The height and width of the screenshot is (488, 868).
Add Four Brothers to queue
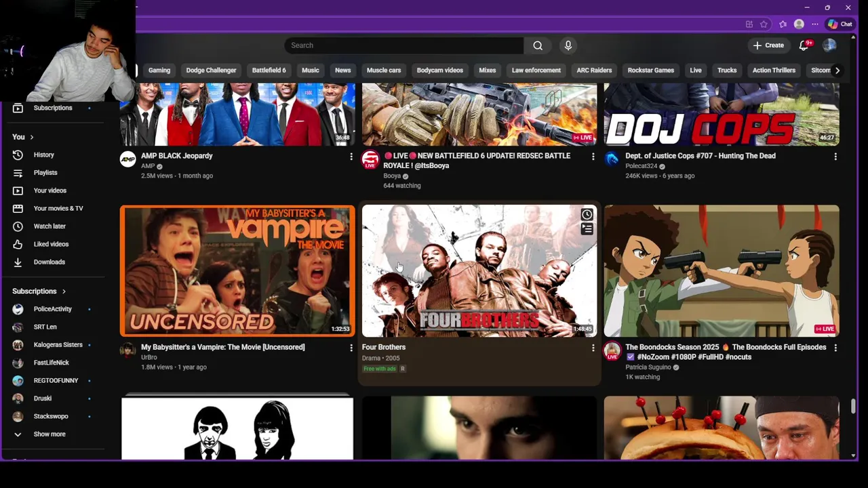coord(587,230)
